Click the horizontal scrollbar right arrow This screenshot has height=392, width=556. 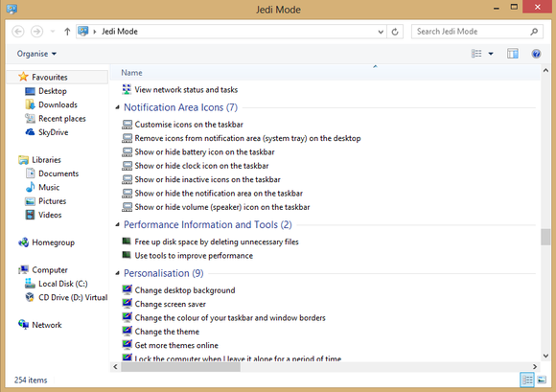coord(535,367)
